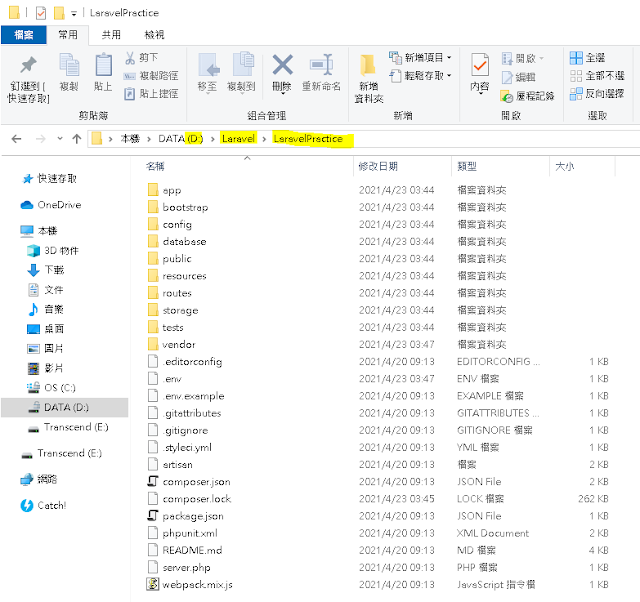640x602 pixels.
Task: Click the title bar properties checkmark icon
Action: 41,13
